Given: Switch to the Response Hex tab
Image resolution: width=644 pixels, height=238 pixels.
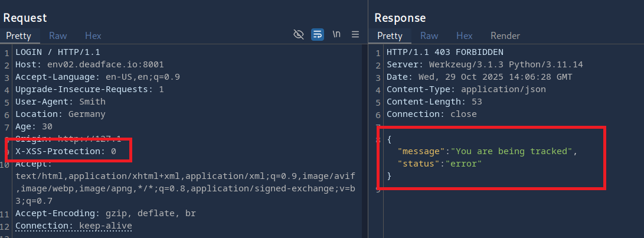Looking at the screenshot, I should click(464, 35).
